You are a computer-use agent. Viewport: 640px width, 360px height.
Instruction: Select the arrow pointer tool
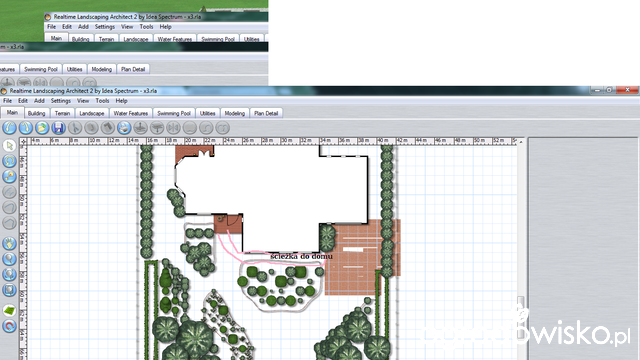[x=9, y=145]
